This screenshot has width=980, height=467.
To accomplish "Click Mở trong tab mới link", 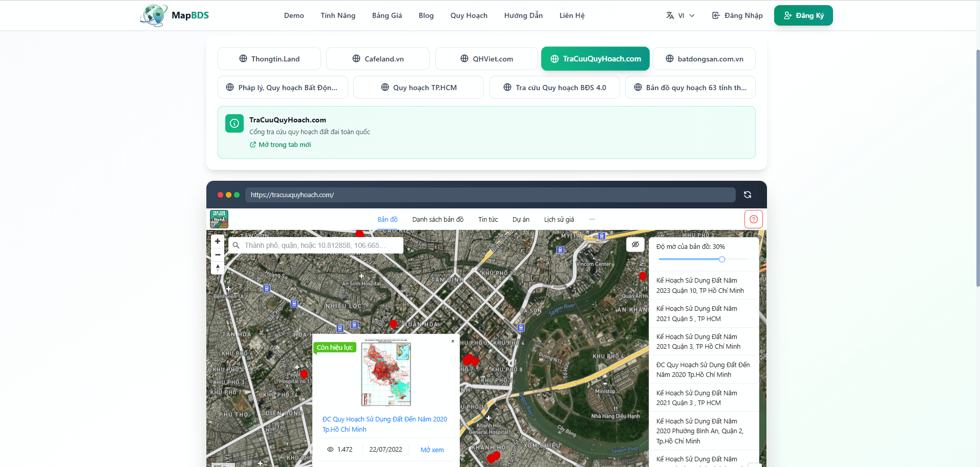I will (280, 145).
